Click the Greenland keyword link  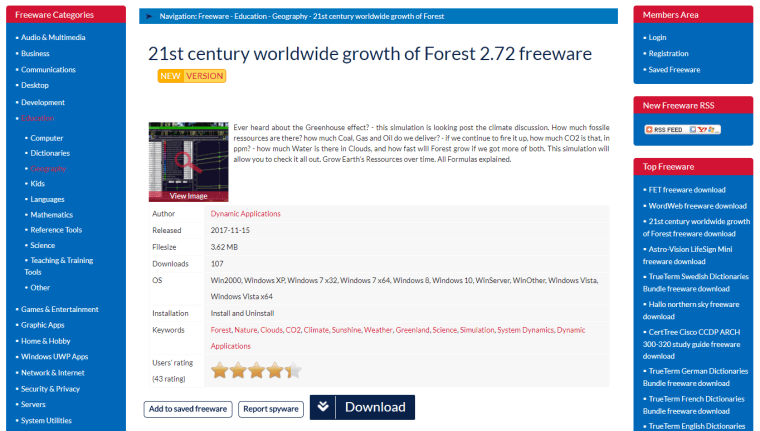click(x=412, y=330)
